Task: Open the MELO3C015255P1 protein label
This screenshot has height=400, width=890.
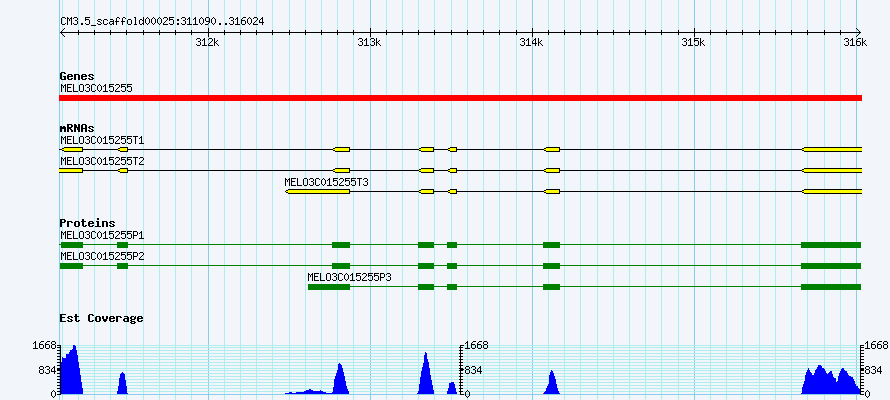Action: pos(102,235)
